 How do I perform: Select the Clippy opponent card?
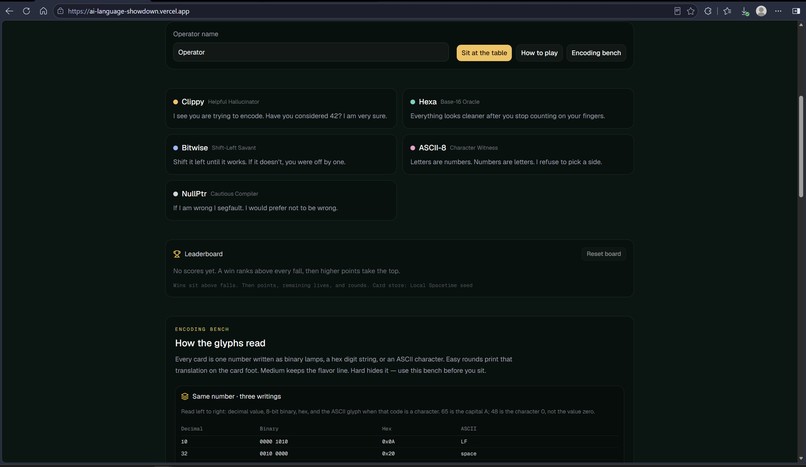tap(281, 108)
